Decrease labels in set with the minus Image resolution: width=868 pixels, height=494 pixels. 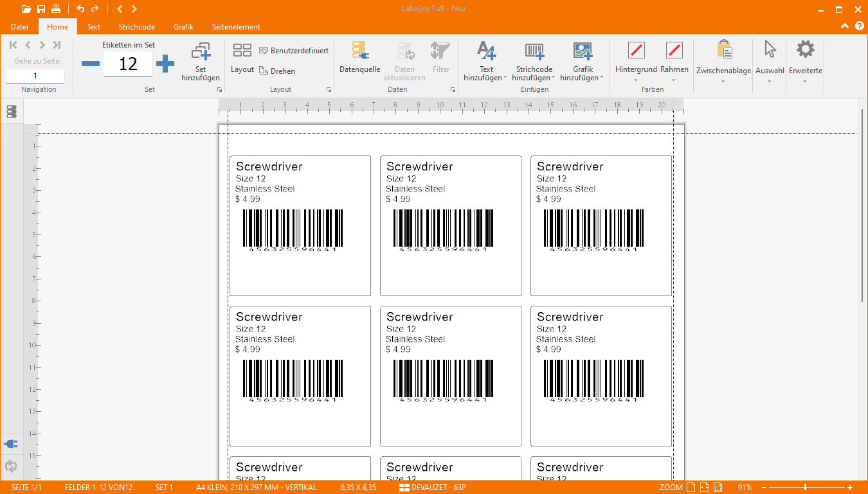[x=91, y=64]
